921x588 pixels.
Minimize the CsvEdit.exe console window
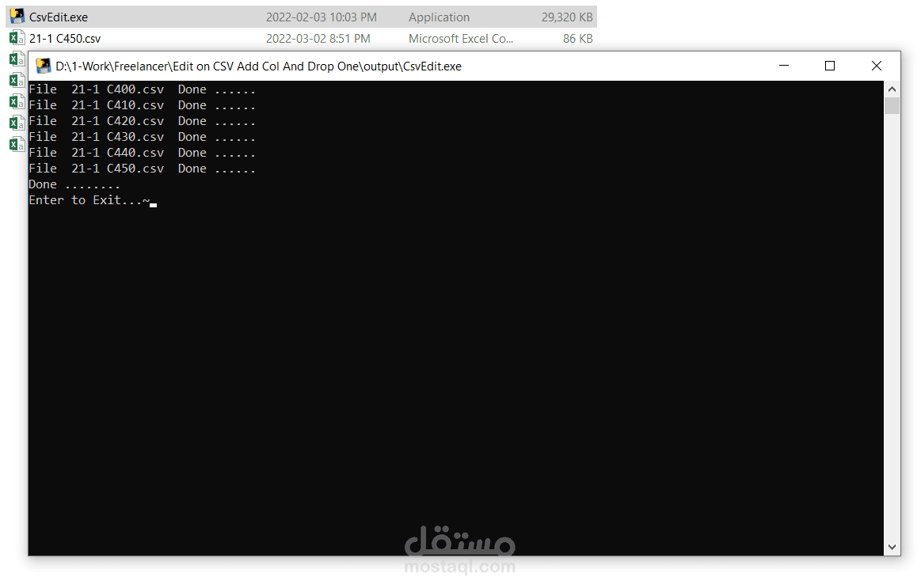pyautogui.click(x=783, y=66)
